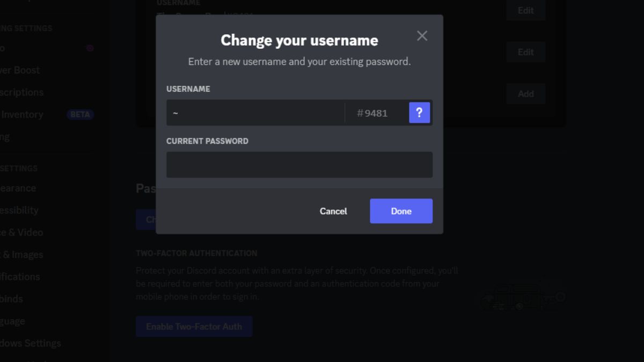Click the Current Password input box
644x362 pixels.
(299, 165)
